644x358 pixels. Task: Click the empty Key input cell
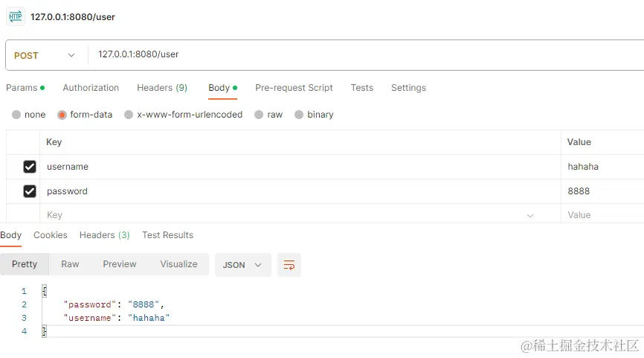[283, 215]
